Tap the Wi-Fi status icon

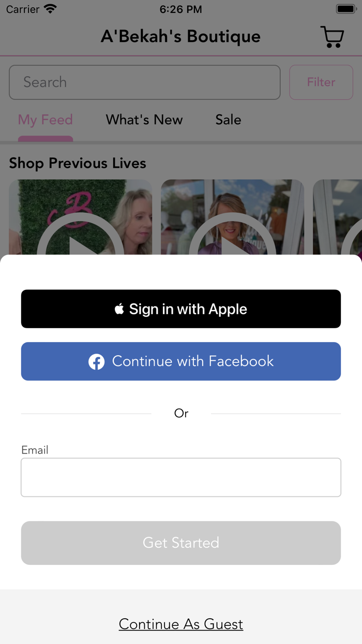pyautogui.click(x=50, y=9)
